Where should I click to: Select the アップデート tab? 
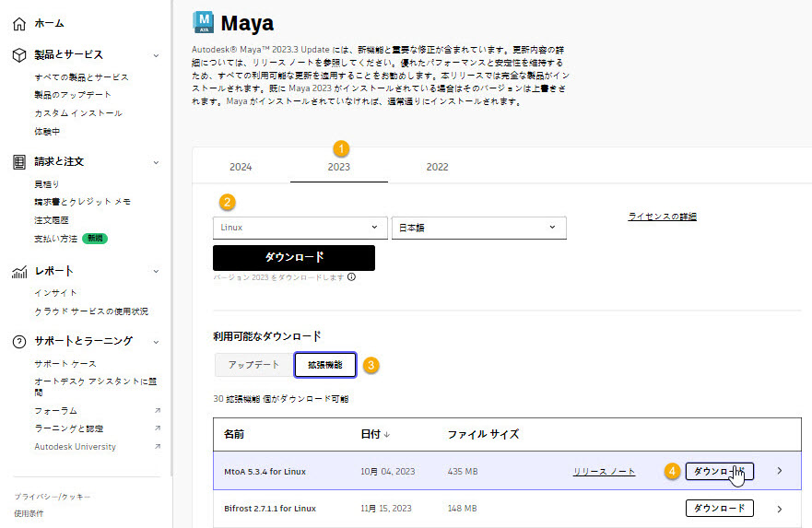(x=253, y=365)
